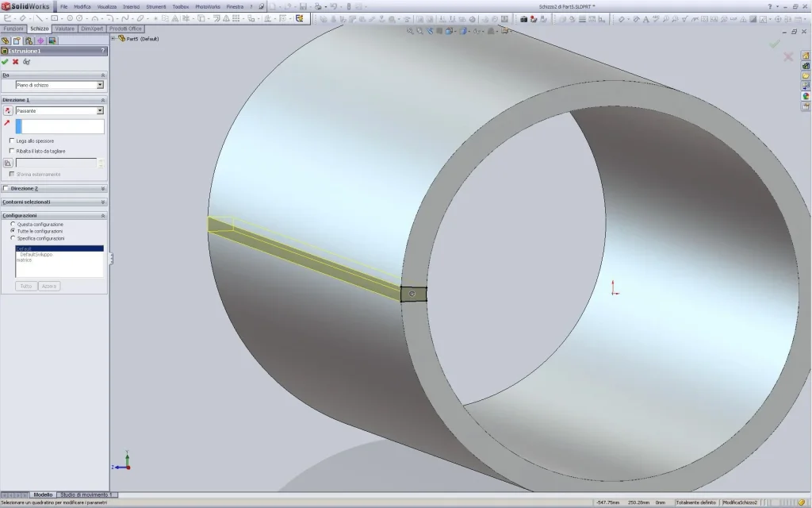The image size is (812, 508).
Task: Collapse the Direzione 1 section
Action: 102,100
